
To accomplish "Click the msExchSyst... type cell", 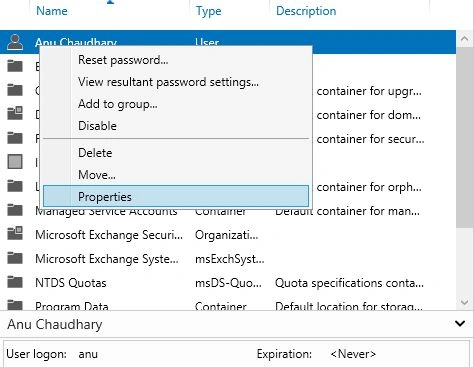I will pyautogui.click(x=230, y=259).
